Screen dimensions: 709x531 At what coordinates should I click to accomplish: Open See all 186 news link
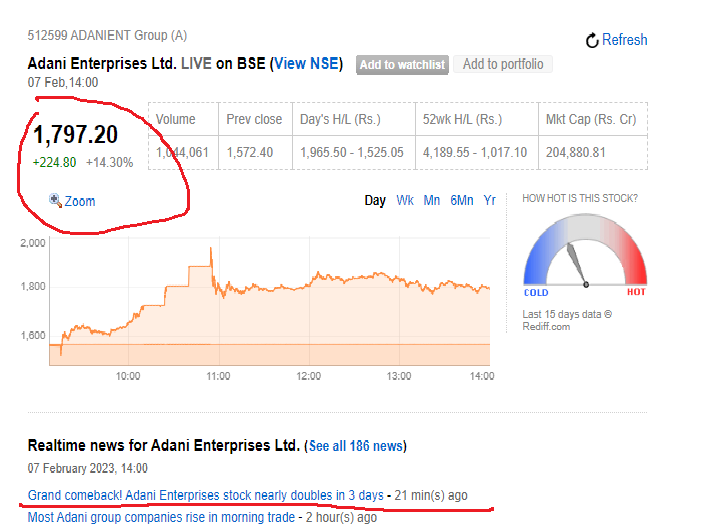tap(355, 446)
